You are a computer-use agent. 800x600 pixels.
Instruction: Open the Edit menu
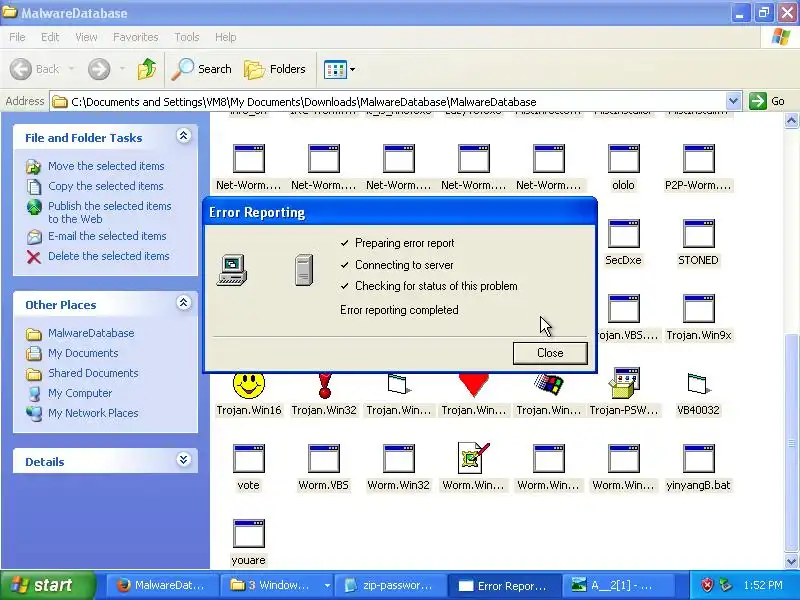[49, 37]
